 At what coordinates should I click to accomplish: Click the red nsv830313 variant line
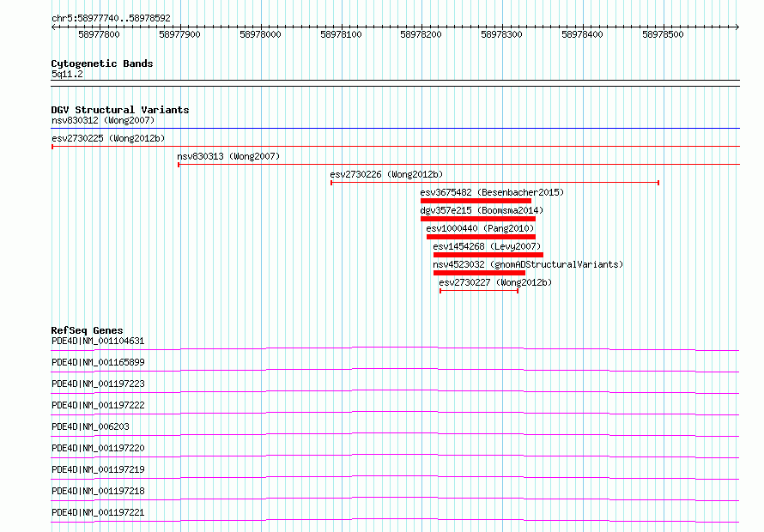459,165
